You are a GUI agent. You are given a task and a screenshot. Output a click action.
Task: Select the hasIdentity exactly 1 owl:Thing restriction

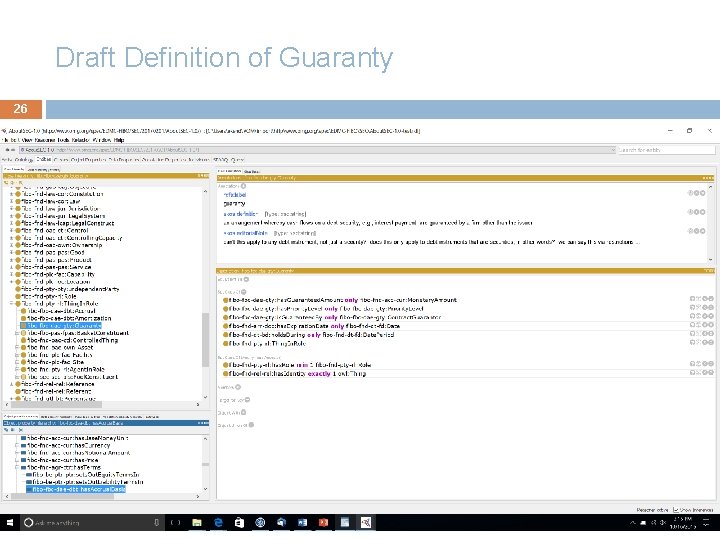pos(295,374)
